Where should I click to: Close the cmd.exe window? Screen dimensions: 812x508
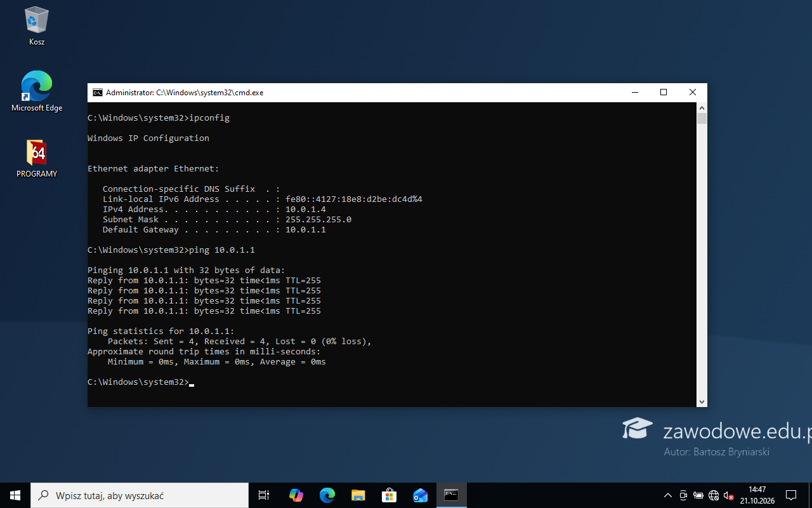click(x=693, y=93)
